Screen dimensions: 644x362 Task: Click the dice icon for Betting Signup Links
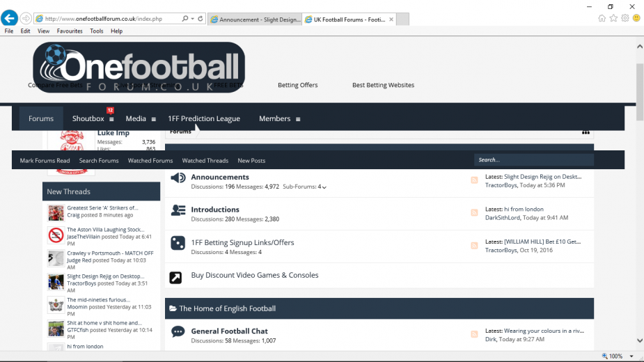tap(178, 243)
